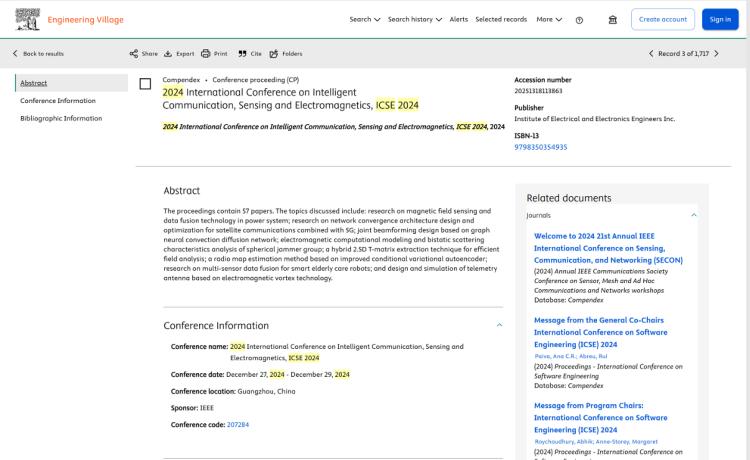Go to the next record arrow
This screenshot has width=750, height=460.
pyautogui.click(x=716, y=53)
